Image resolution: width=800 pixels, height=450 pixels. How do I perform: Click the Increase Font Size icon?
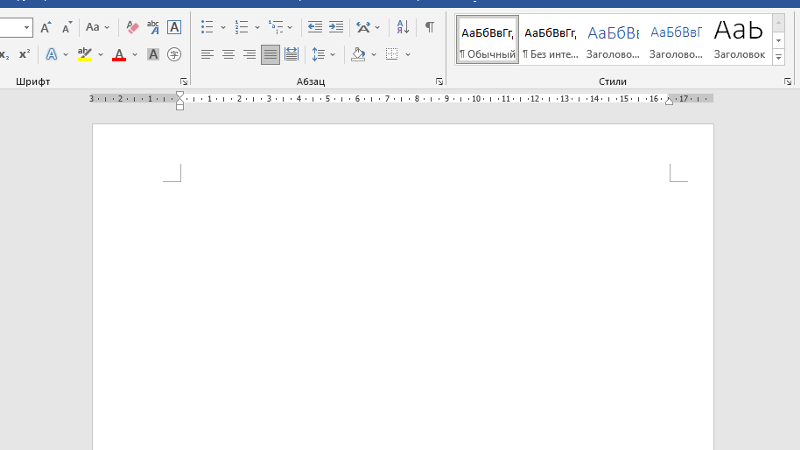pyautogui.click(x=46, y=27)
